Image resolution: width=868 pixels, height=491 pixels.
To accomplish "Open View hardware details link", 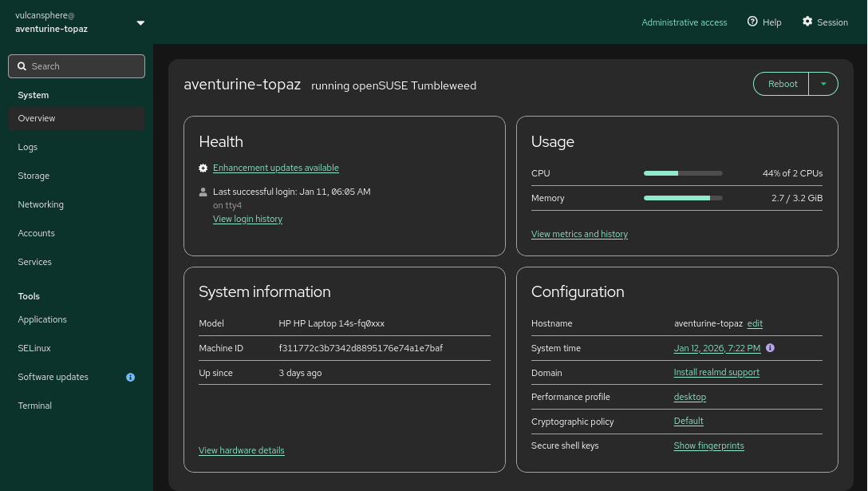I will pyautogui.click(x=242, y=450).
